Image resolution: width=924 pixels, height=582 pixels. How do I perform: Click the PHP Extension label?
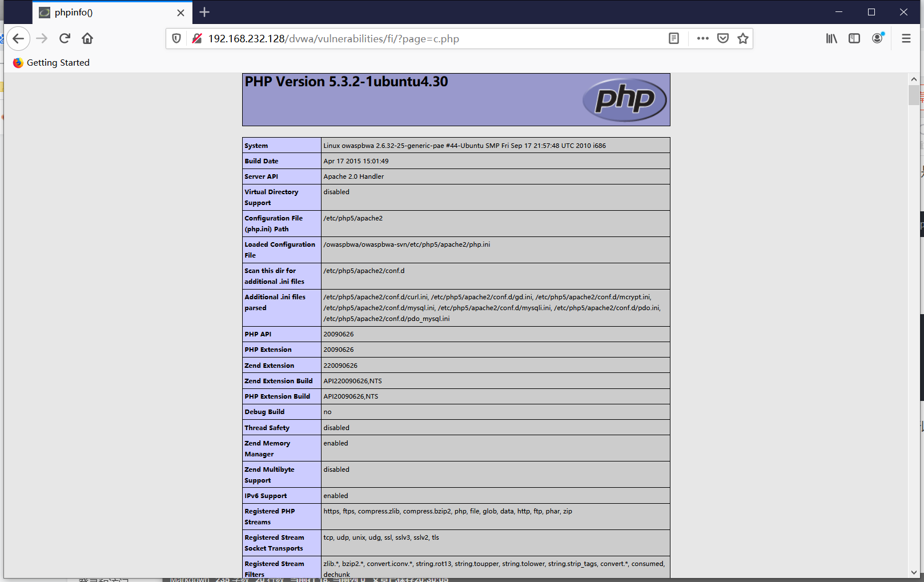[268, 350]
